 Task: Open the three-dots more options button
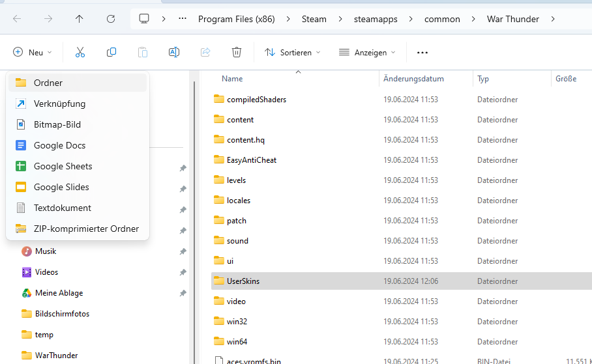pos(422,52)
